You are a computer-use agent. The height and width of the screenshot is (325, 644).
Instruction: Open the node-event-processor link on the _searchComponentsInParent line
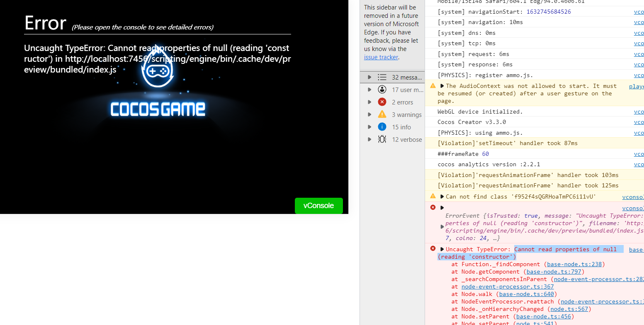point(599,279)
